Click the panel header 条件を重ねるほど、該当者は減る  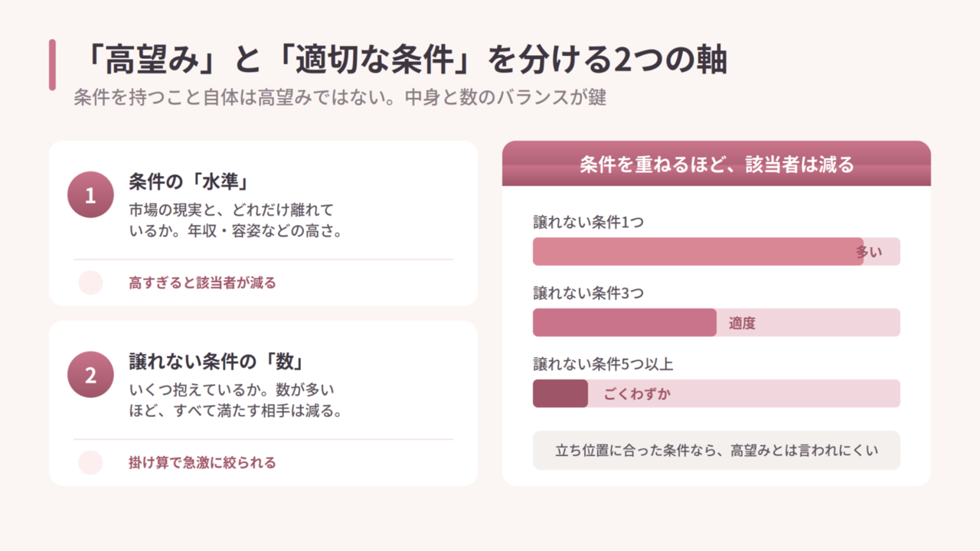pos(717,164)
